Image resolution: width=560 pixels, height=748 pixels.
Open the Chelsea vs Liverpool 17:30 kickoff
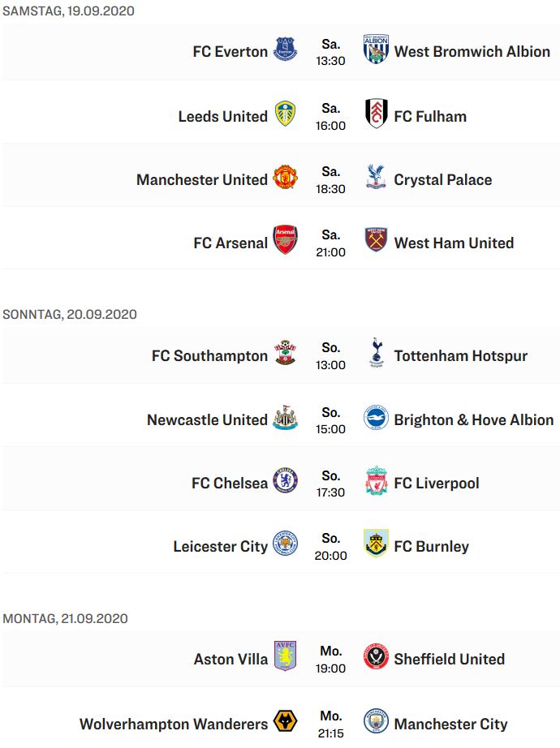tap(330, 484)
